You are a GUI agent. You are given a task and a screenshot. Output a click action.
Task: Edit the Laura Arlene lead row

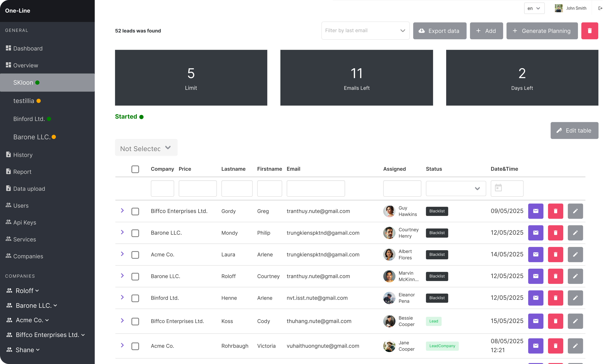pos(575,254)
